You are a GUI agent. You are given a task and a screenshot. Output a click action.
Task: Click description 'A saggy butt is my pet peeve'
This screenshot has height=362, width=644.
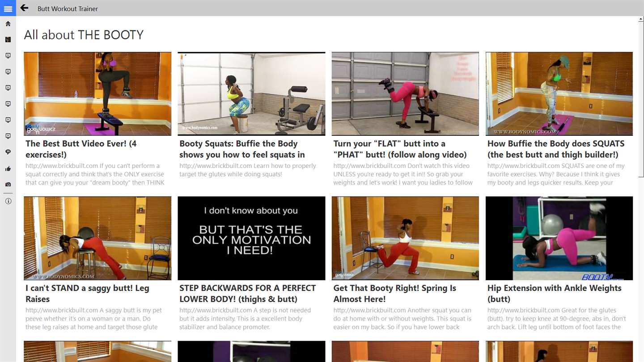tap(93, 319)
